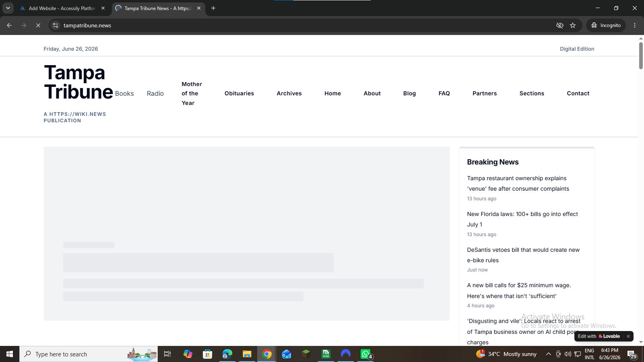
Task: Stop loading the page
Action: pyautogui.click(x=38, y=25)
